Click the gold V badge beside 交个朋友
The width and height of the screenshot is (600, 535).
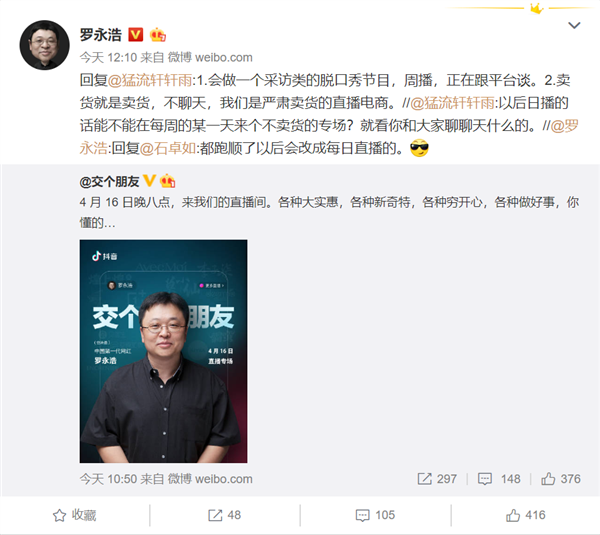pos(149,181)
